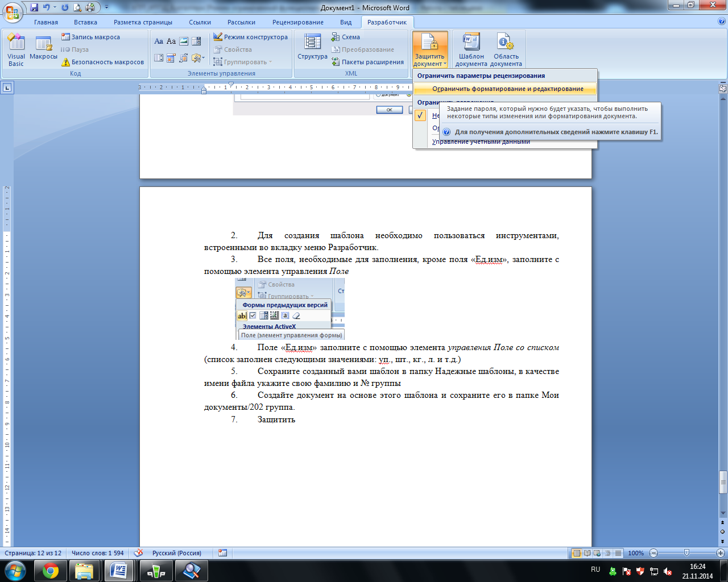
Task: Toggle Режим конструктора design mode
Action: pyautogui.click(x=251, y=37)
